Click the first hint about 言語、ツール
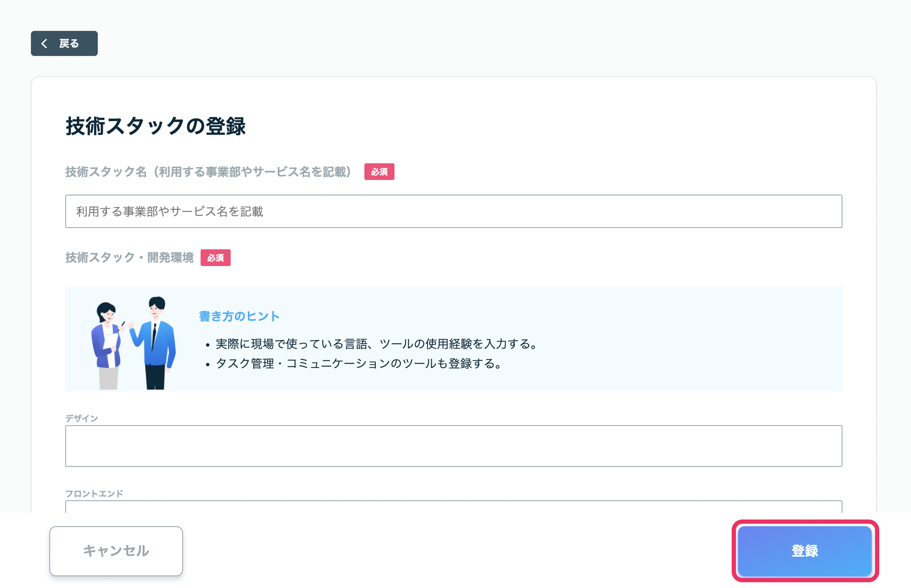The width and height of the screenshot is (911, 588). point(377,344)
